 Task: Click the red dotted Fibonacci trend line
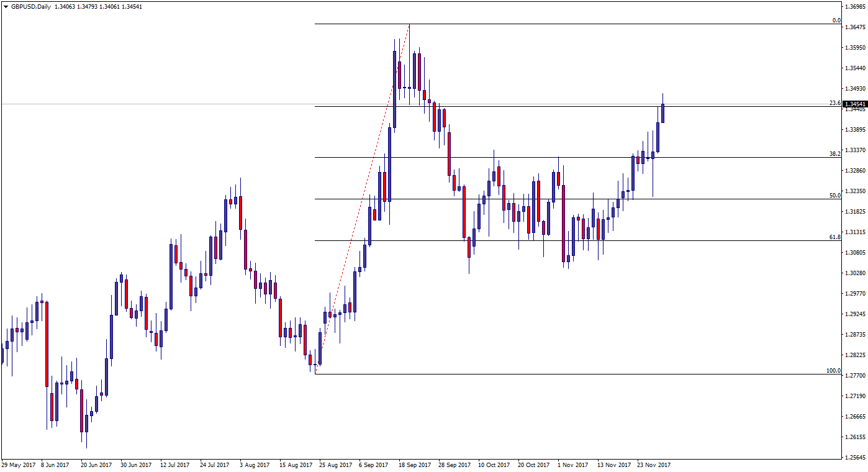pos(362,199)
